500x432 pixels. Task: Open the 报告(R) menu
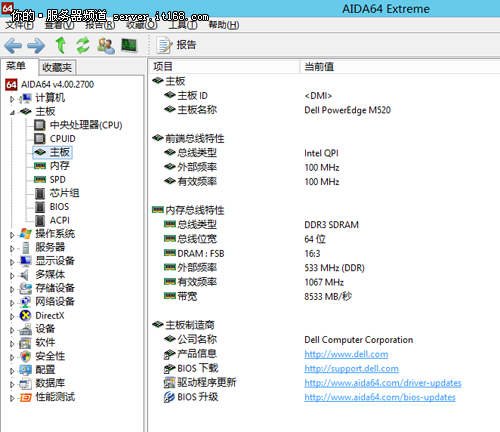click(x=100, y=25)
